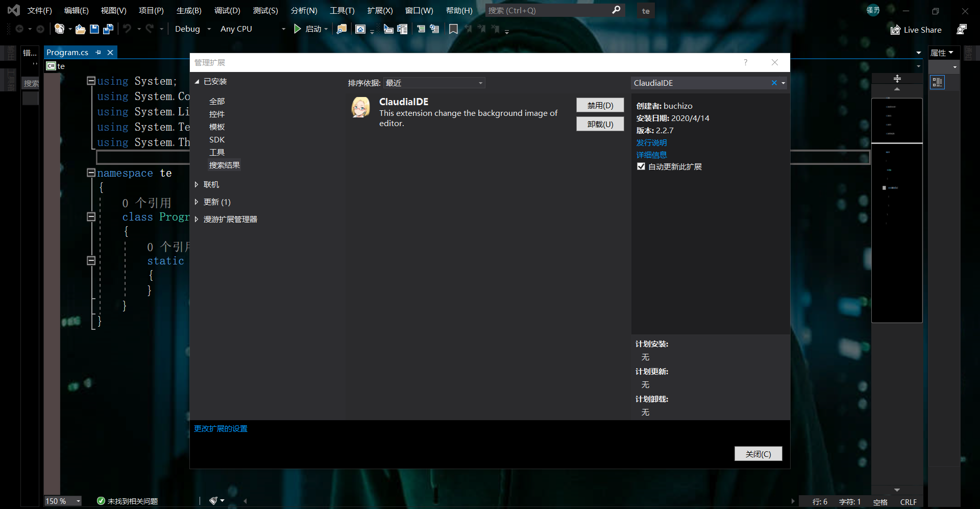980x509 pixels.
Task: Open the File (文件) menu
Action: pyautogui.click(x=40, y=10)
